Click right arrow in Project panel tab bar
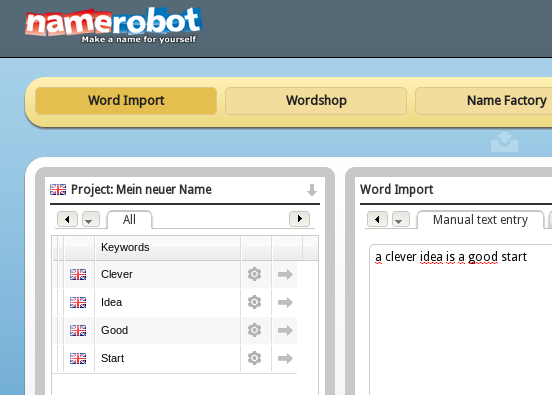 tap(299, 219)
